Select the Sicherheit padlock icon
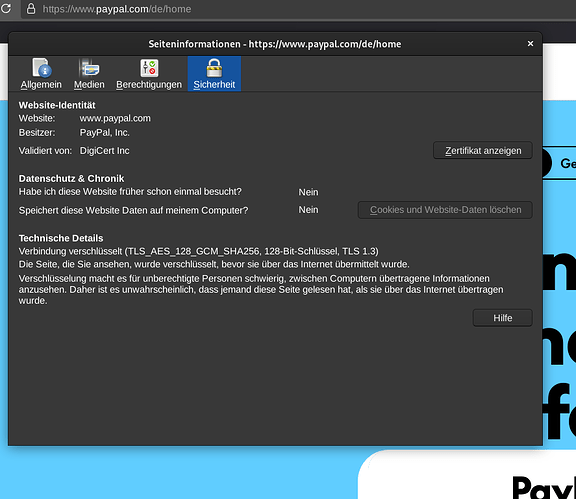576x499 pixels. (214, 68)
